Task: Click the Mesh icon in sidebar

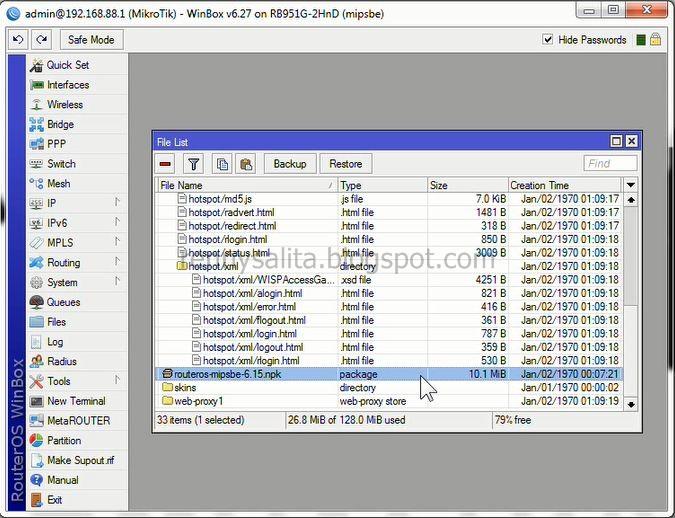Action: [37, 183]
